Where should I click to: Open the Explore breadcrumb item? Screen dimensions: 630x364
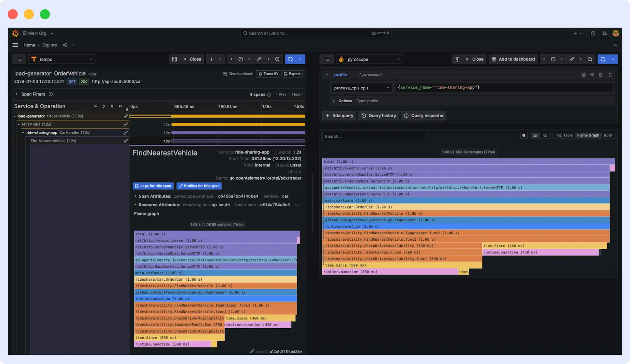tap(49, 45)
